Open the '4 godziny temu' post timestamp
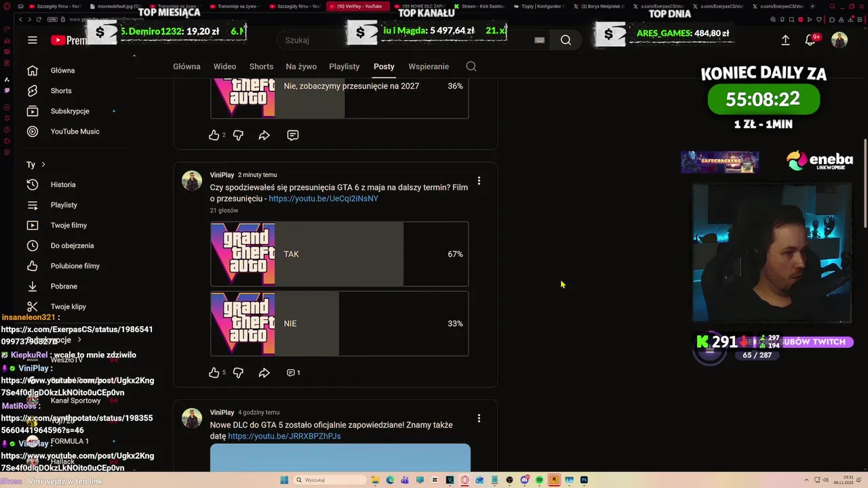This screenshot has height=488, width=868. 258,412
